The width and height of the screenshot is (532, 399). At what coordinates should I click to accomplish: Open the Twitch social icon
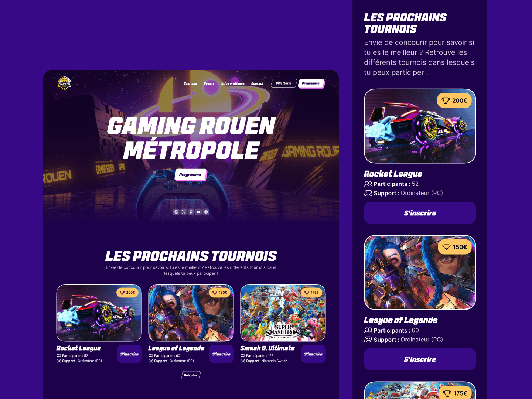[191, 212]
